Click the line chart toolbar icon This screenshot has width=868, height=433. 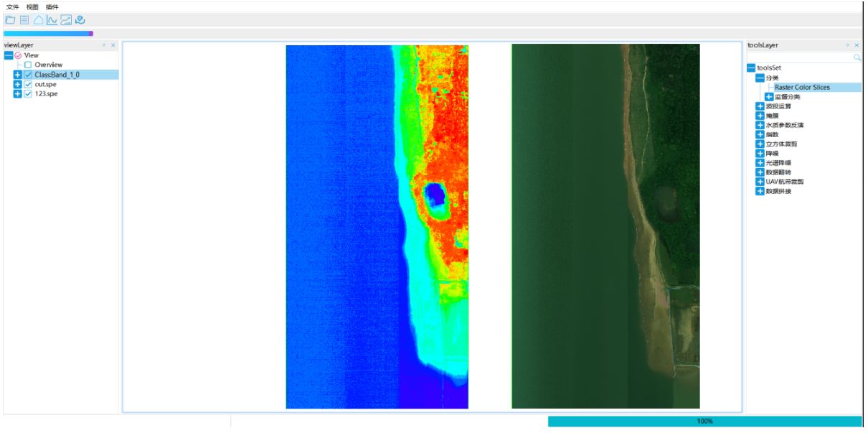(x=66, y=20)
